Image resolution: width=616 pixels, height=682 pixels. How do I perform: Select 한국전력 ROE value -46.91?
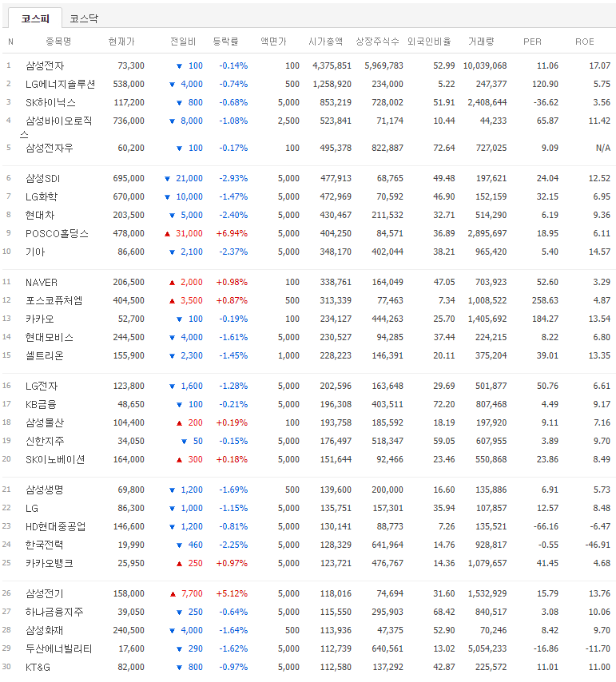point(598,545)
